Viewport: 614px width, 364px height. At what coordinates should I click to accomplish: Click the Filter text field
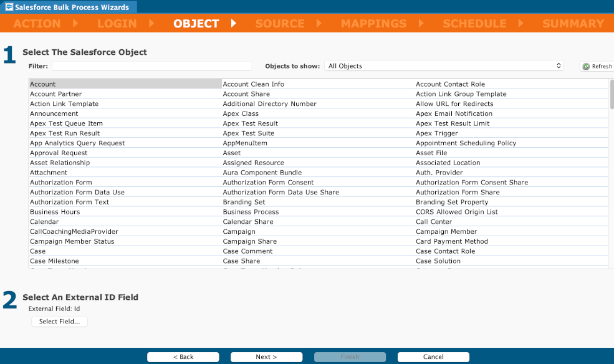(x=151, y=66)
